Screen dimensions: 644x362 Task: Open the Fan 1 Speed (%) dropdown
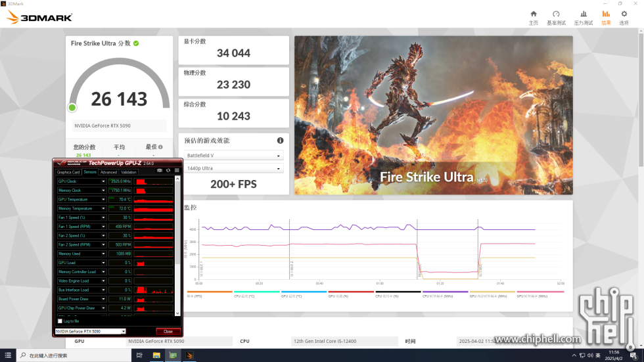point(104,217)
